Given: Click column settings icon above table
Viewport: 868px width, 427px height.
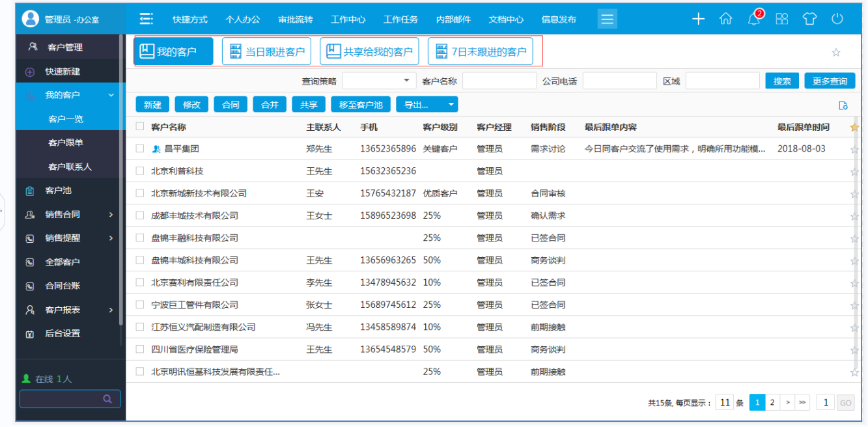Looking at the screenshot, I should click(843, 105).
